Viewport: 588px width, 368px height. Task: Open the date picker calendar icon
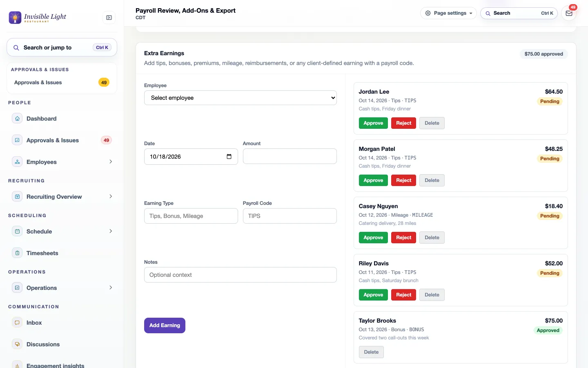229,157
